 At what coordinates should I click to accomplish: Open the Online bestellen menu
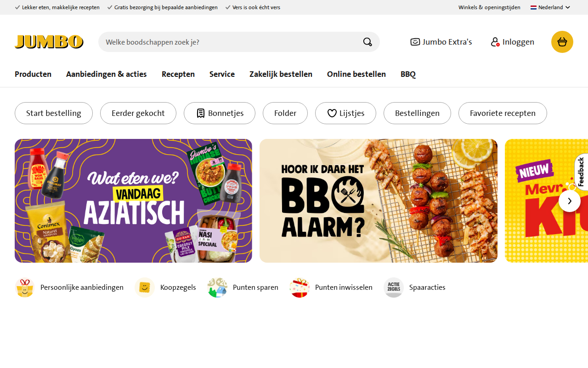point(356,74)
